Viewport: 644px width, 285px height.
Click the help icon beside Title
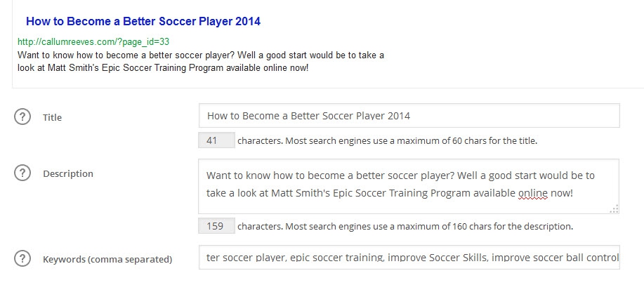[x=22, y=117]
